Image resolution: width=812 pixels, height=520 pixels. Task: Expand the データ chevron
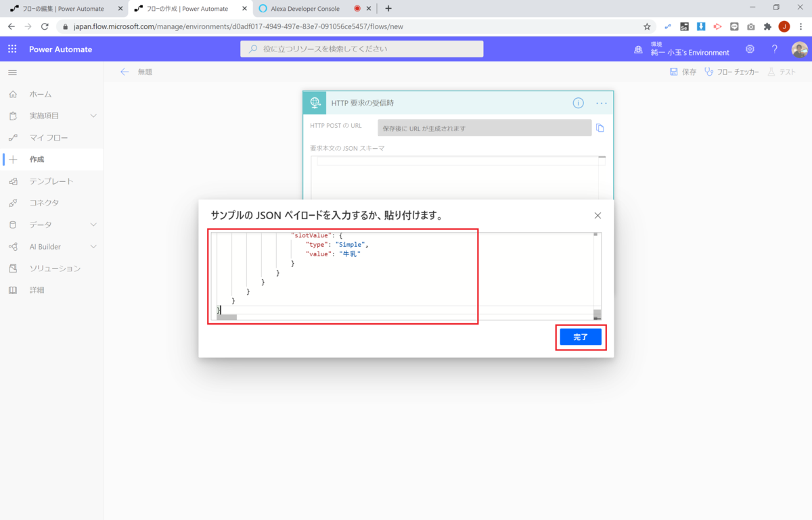click(93, 224)
